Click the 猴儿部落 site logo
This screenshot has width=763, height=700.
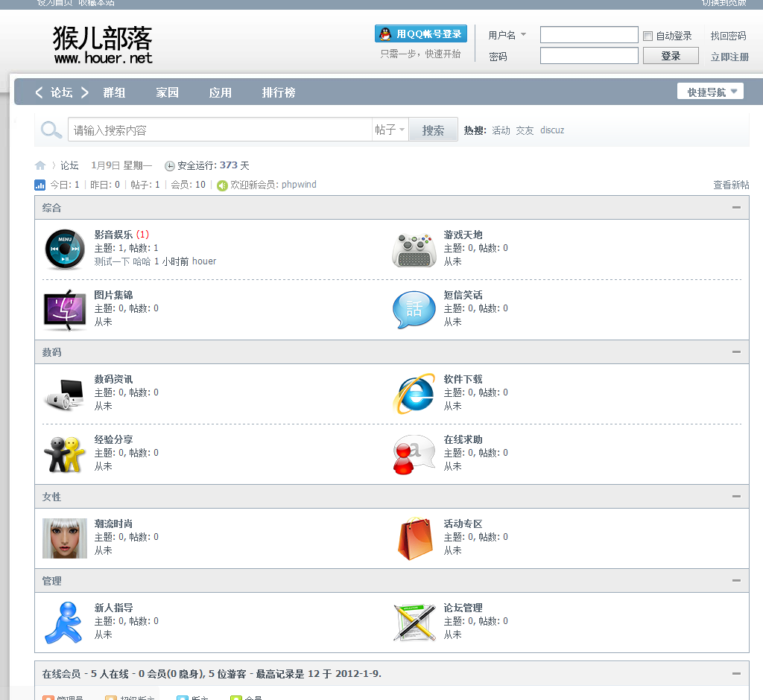(103, 45)
